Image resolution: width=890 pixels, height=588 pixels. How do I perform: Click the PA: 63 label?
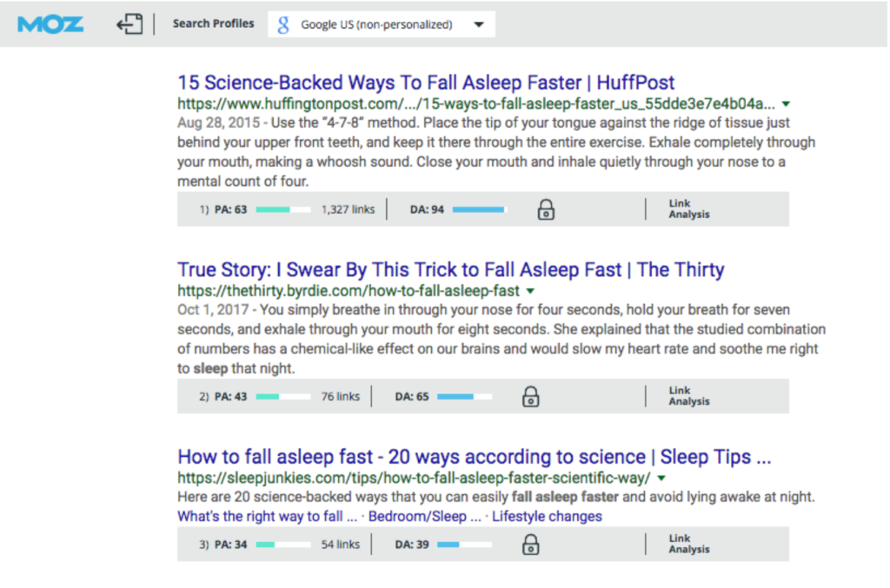[230, 209]
